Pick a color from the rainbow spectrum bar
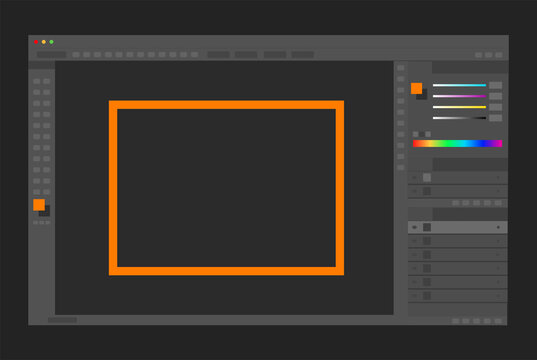 pos(458,144)
